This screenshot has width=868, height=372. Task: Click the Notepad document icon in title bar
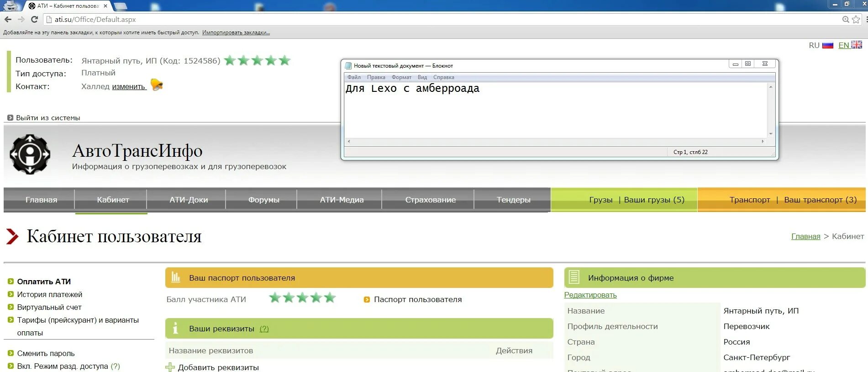(x=348, y=65)
